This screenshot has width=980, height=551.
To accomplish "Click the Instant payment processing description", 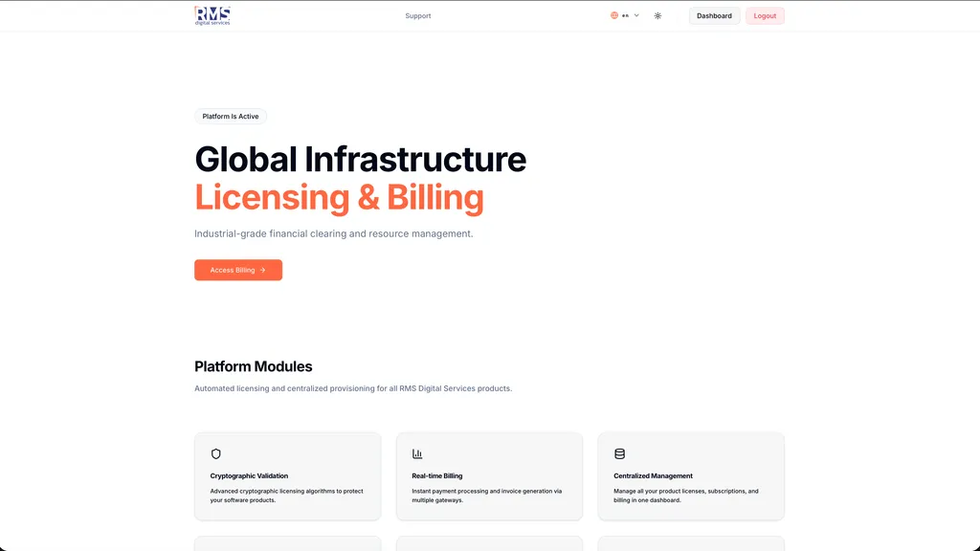I will 487,496.
